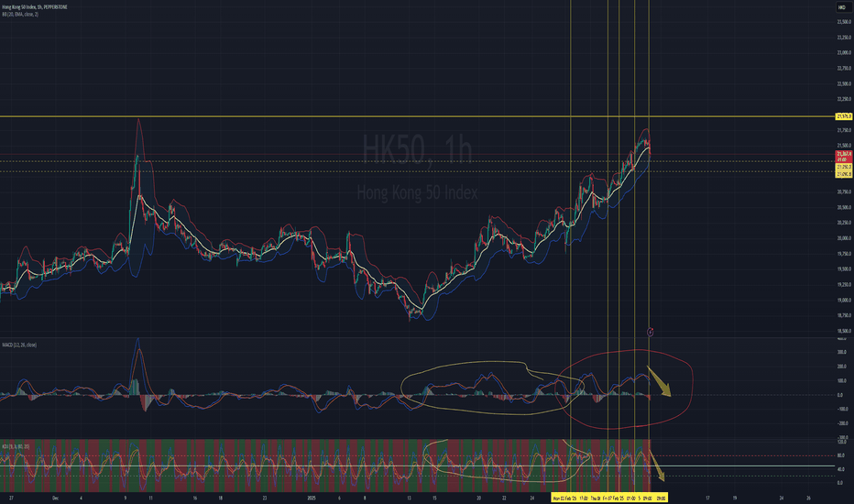Click the 80.0 value on the KDJ scale
The height and width of the screenshot is (504, 854).
click(x=841, y=455)
